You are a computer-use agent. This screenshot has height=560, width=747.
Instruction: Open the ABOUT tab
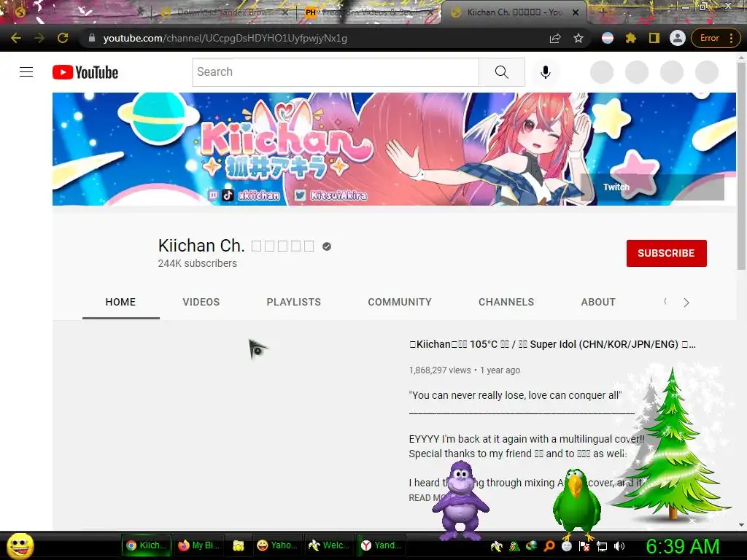point(598,302)
